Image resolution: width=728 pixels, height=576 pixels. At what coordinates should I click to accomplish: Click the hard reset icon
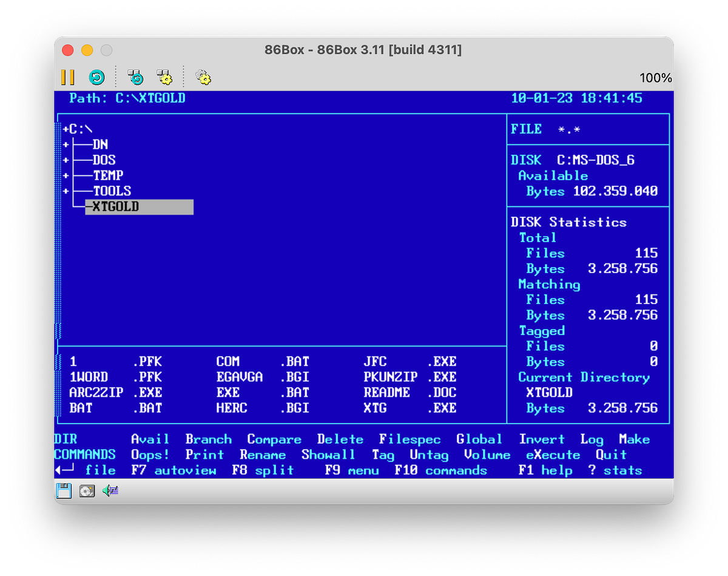pos(97,76)
